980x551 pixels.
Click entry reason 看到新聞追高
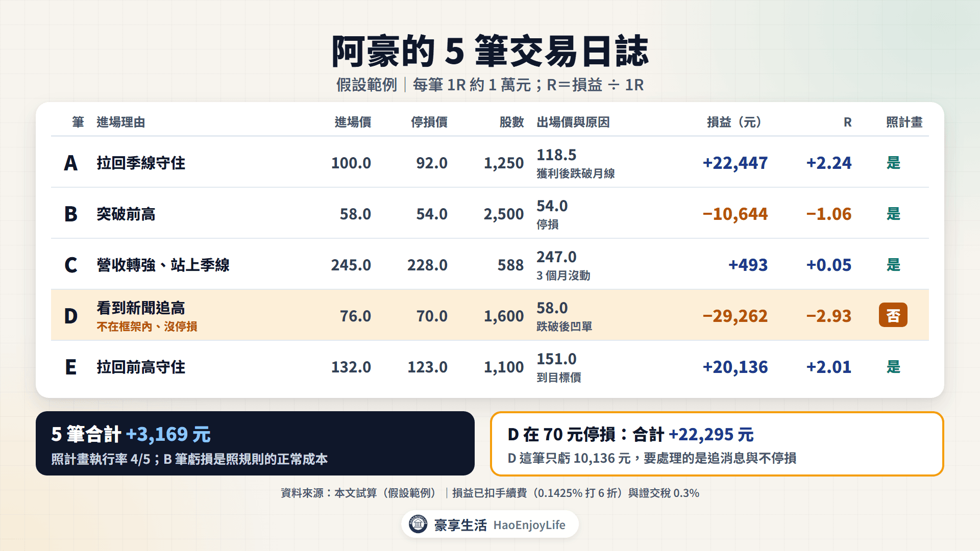[141, 308]
